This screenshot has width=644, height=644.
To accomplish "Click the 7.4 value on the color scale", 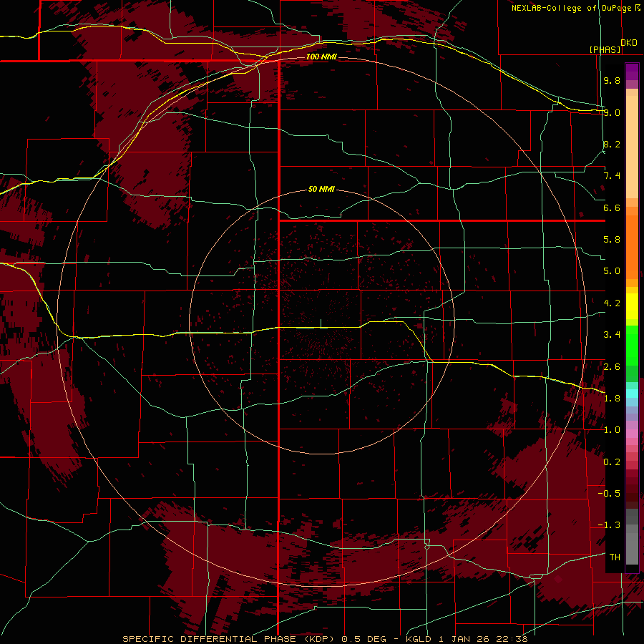I will coord(612,175).
